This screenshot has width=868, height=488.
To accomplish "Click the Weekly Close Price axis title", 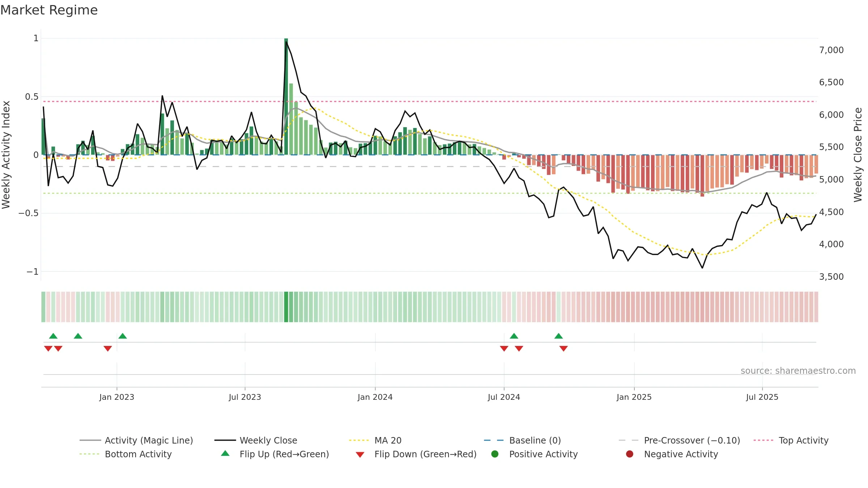I will coord(858,155).
